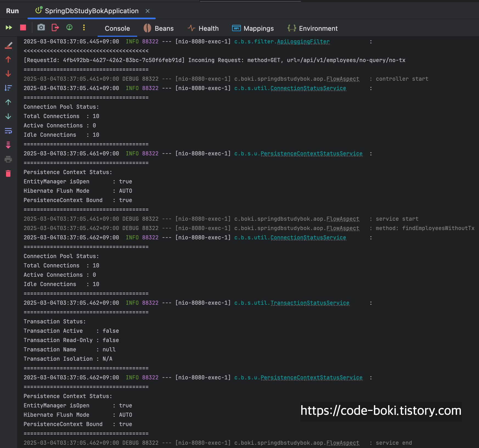Click the last 'EntityManager isOpen : true' line
This screenshot has width=479, height=448.
(x=78, y=405)
